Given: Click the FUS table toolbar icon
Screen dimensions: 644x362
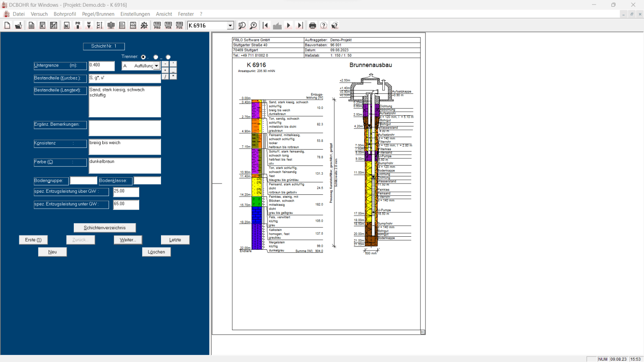Looking at the screenshot, I should [179, 26].
